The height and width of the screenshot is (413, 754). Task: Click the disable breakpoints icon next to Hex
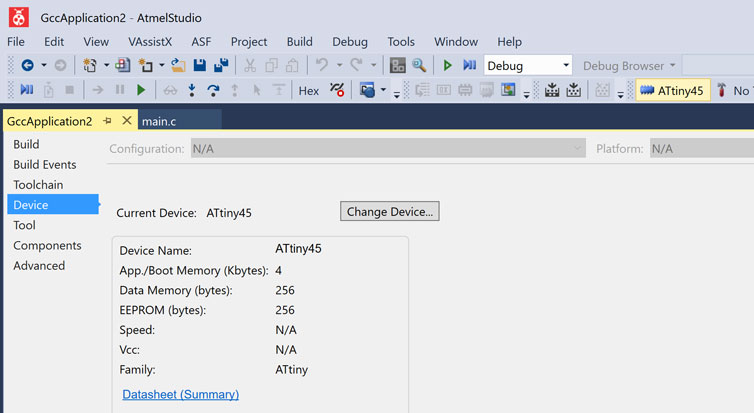(337, 90)
